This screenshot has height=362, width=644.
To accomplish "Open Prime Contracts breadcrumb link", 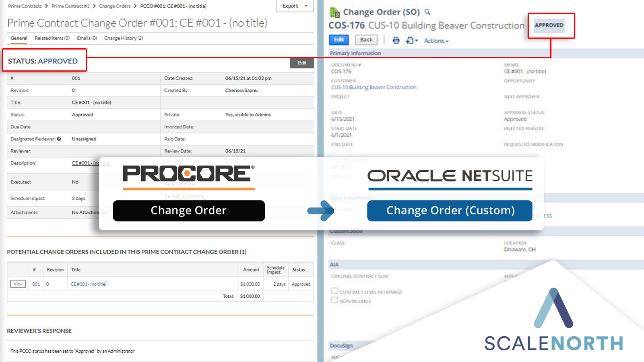I will 25,6.
